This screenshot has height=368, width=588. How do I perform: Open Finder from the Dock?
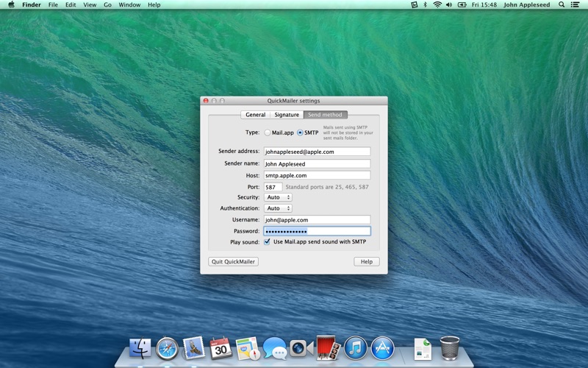(140, 348)
